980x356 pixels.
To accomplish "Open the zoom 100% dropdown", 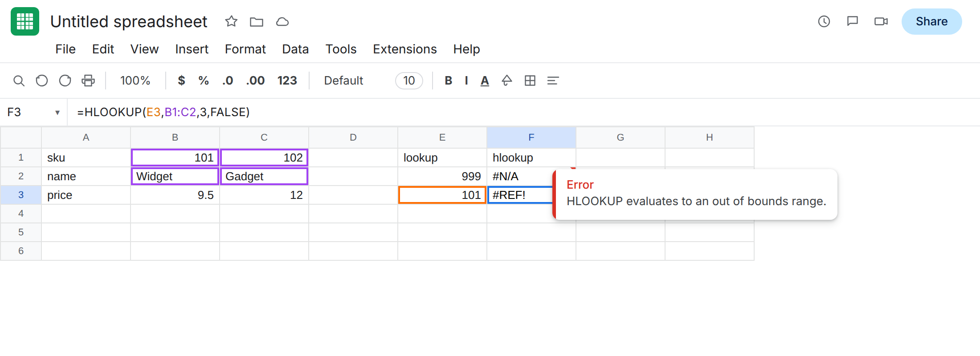I will click(x=135, y=81).
